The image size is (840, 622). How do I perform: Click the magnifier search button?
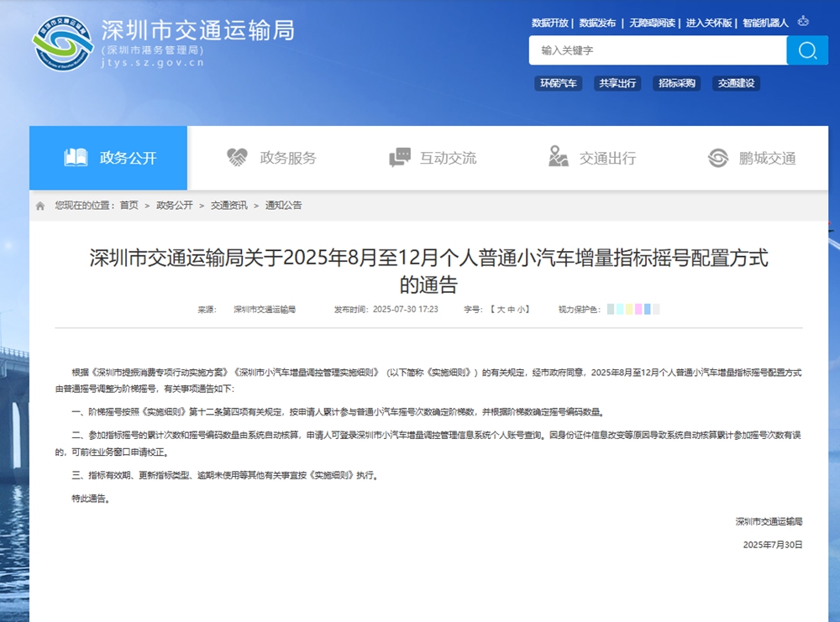pyautogui.click(x=807, y=50)
